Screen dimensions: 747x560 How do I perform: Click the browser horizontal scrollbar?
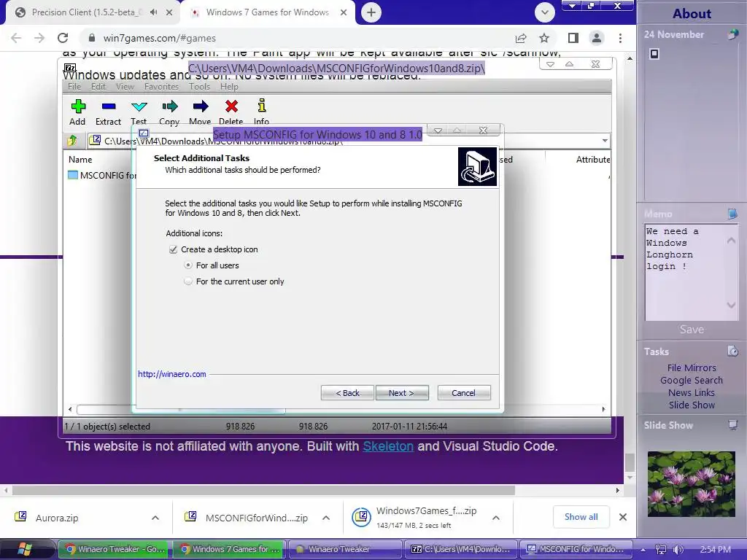pyautogui.click(x=263, y=490)
